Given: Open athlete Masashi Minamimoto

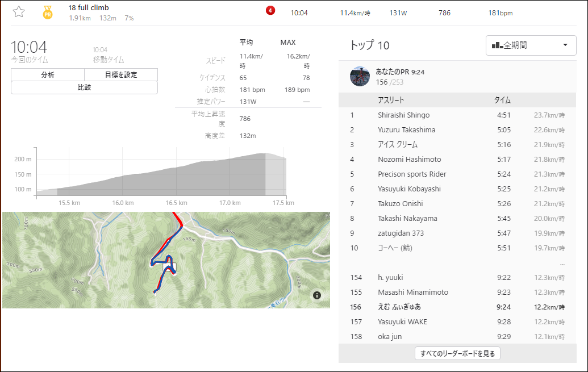Looking at the screenshot, I should [x=413, y=292].
